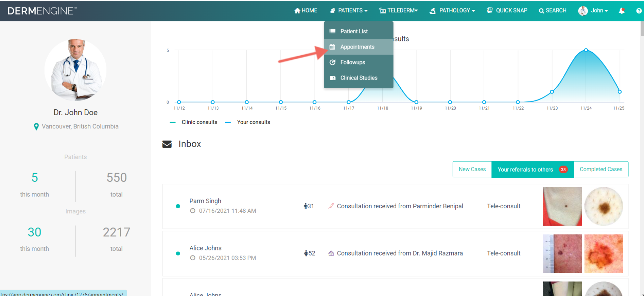Select Clinical Studies from Patients menu

[x=358, y=78]
